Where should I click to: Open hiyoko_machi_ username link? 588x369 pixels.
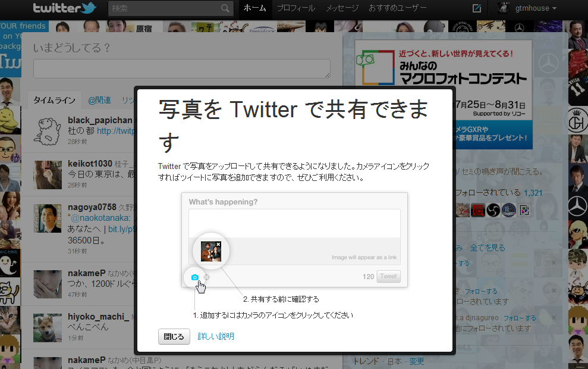(98, 317)
